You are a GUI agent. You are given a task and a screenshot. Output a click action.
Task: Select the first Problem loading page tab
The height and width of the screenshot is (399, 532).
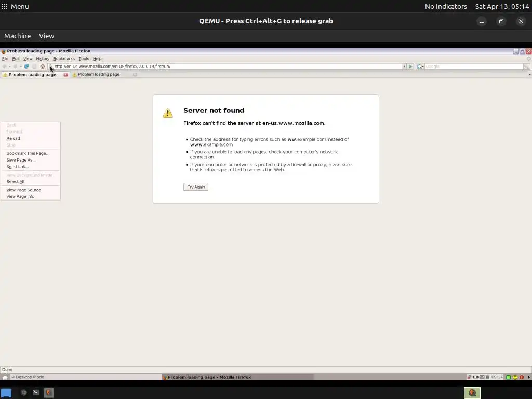coord(32,75)
